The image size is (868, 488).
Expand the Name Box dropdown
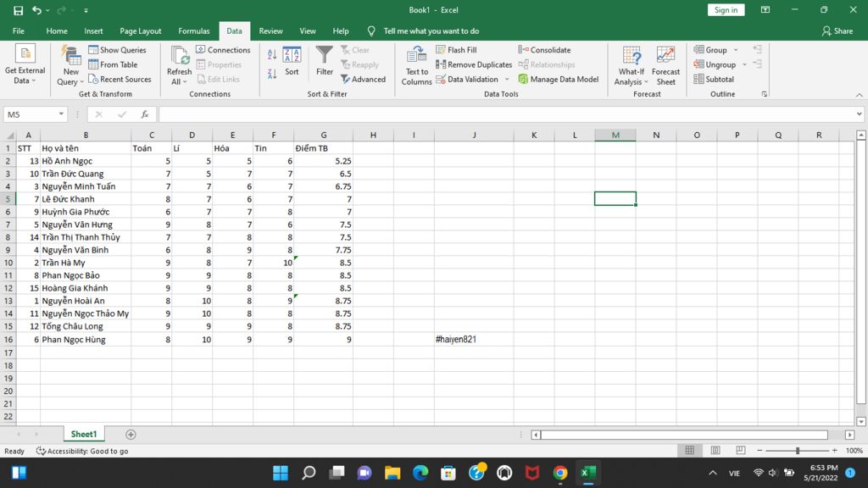click(61, 114)
